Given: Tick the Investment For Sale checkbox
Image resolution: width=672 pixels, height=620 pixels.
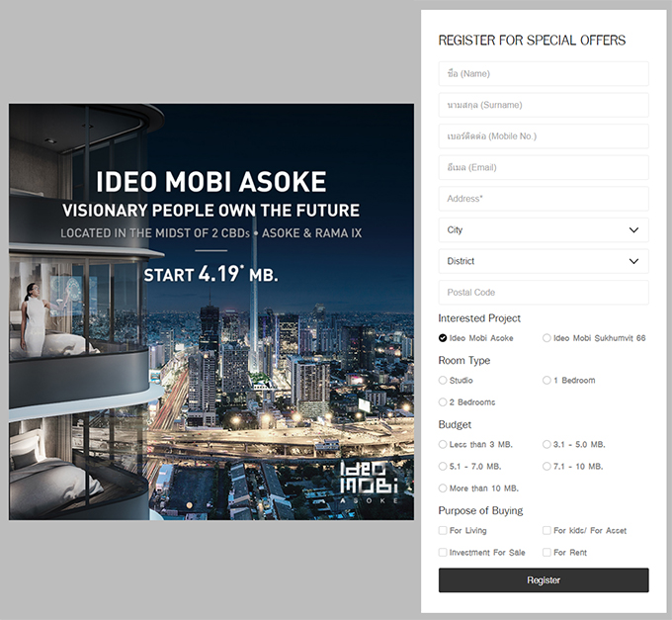Looking at the screenshot, I should coord(443,553).
